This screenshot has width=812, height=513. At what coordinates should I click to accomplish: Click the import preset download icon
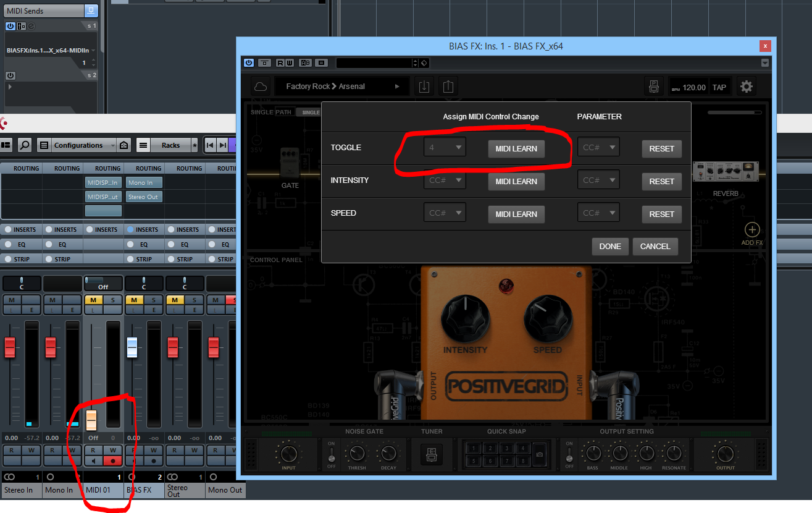424,87
